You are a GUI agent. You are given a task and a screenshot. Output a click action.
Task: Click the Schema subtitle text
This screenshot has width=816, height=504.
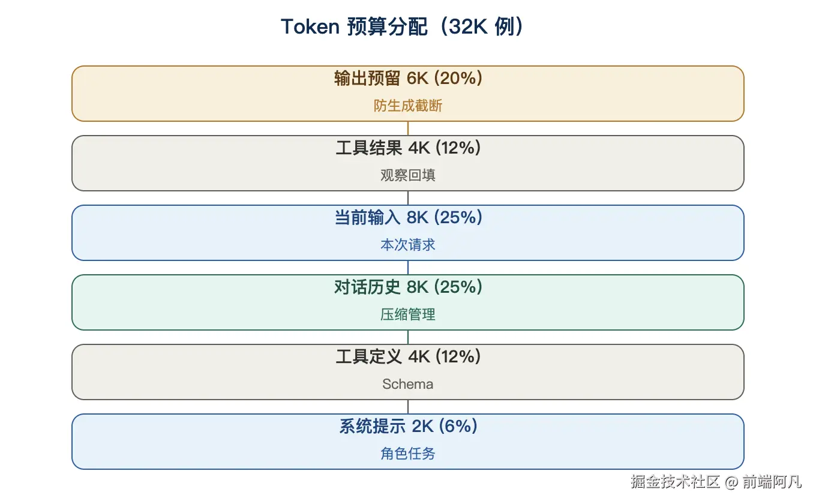click(408, 384)
